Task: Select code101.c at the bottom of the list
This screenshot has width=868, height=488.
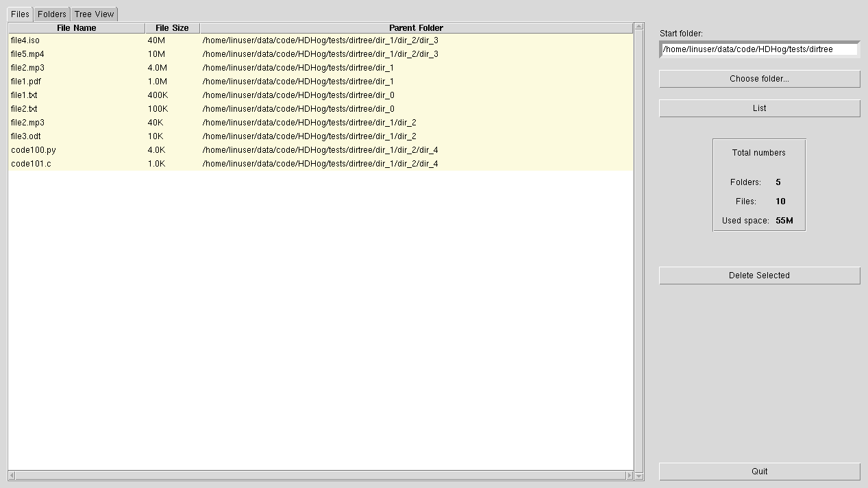Action: tap(82, 163)
